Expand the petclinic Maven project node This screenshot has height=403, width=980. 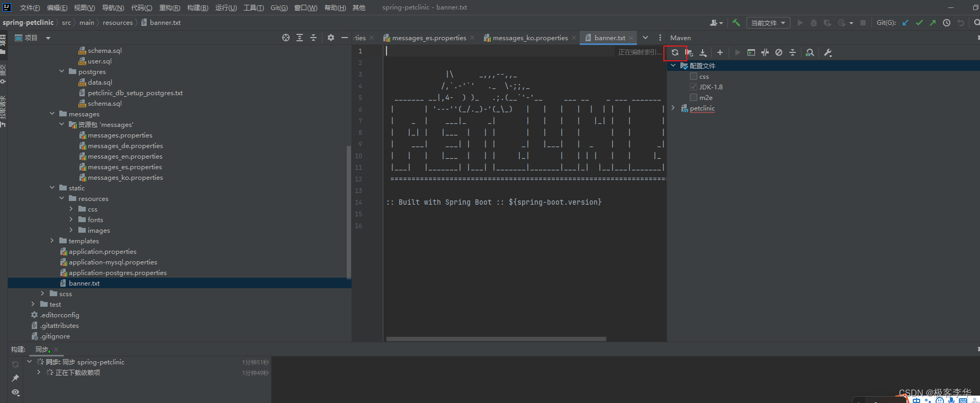point(673,108)
